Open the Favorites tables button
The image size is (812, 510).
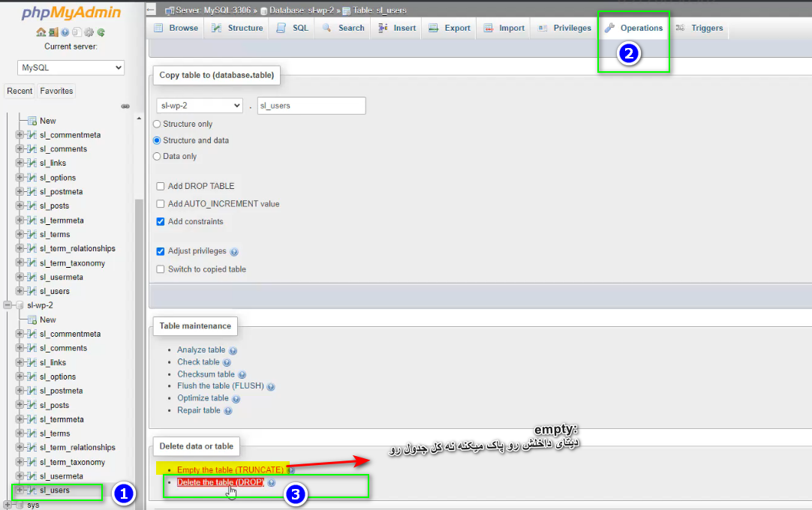tap(56, 91)
